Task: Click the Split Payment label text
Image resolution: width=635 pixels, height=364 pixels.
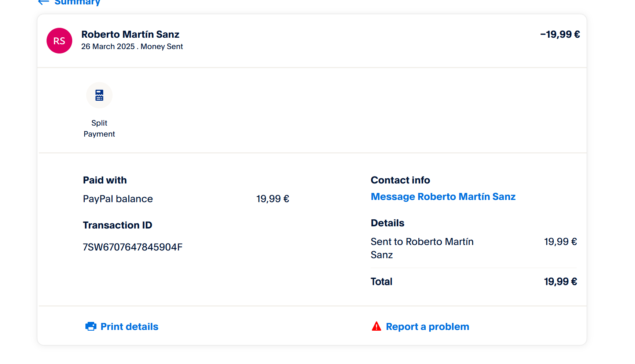Action: (99, 129)
